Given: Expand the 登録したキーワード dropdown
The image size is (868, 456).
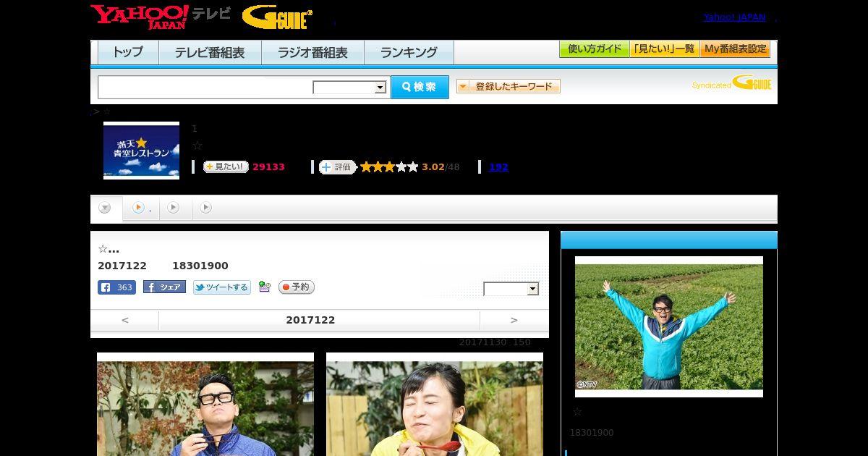Looking at the screenshot, I should point(509,86).
